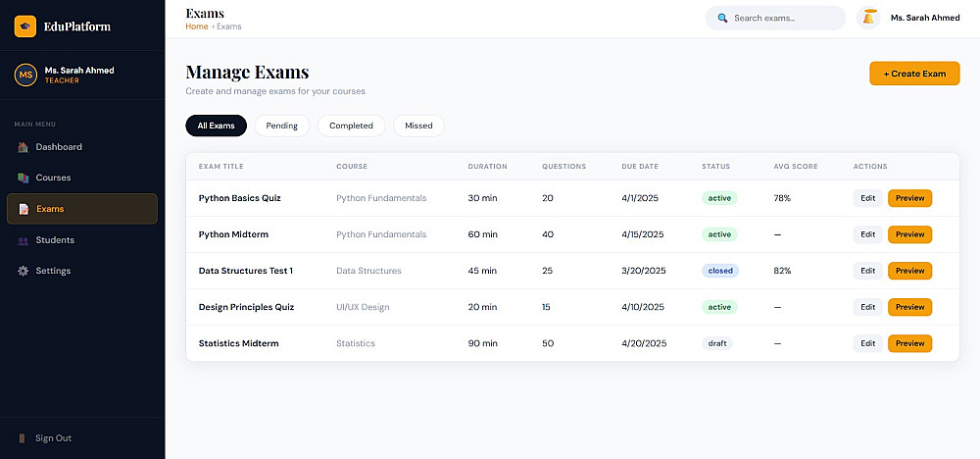The width and height of the screenshot is (980, 459).
Task: Click the Statistics Midterm title
Action: click(x=239, y=343)
